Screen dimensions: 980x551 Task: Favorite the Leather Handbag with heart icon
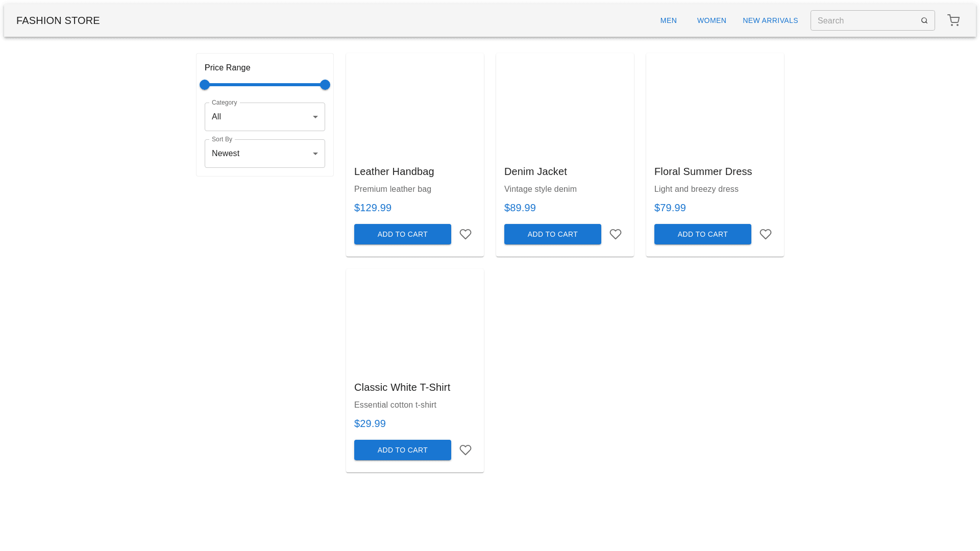pos(465,234)
